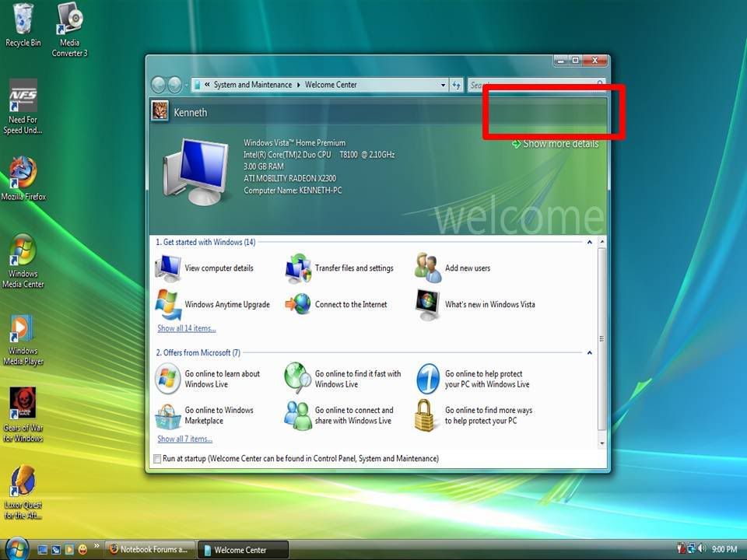This screenshot has width=747, height=560.
Task: Click the taskbar clock showing 9:00 PM
Action: tap(724, 550)
